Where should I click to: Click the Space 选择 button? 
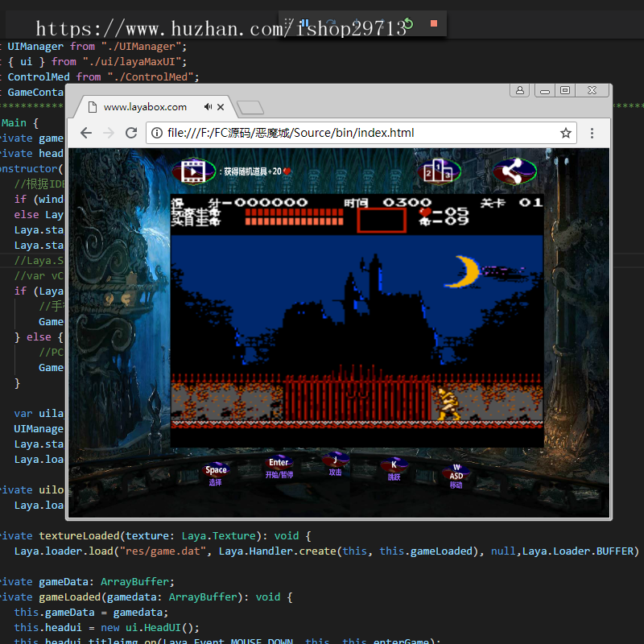coord(216,474)
